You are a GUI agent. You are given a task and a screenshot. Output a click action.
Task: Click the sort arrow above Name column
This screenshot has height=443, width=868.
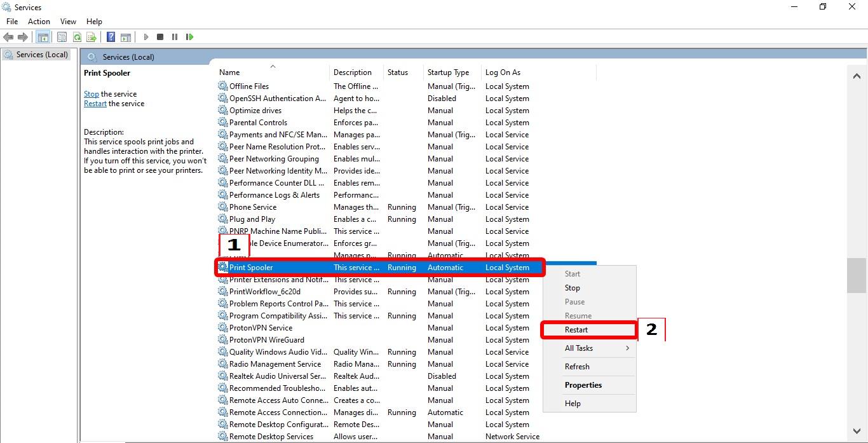pyautogui.click(x=273, y=65)
